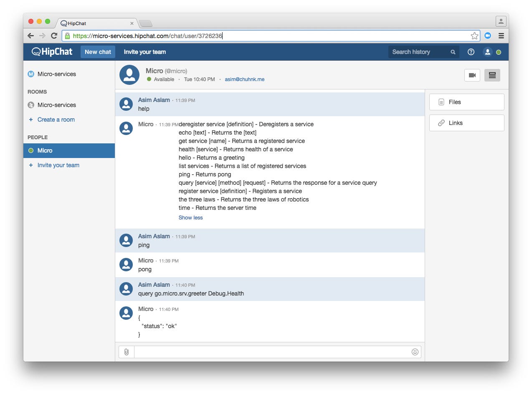The height and width of the screenshot is (395, 532).
Task: Click the '@micro' mention name in the header
Action: pyautogui.click(x=176, y=71)
